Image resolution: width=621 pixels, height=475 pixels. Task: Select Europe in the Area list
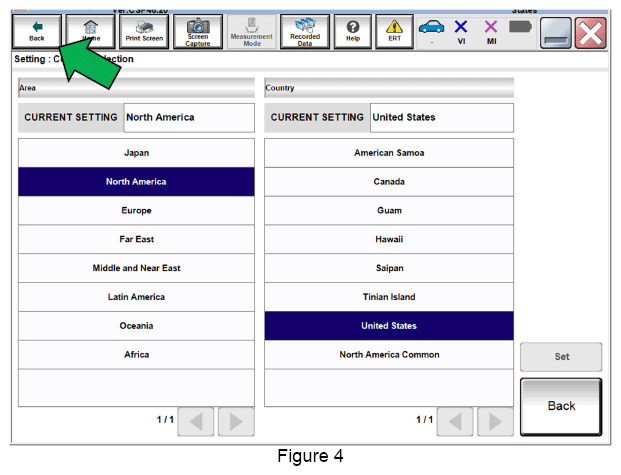[x=136, y=210]
